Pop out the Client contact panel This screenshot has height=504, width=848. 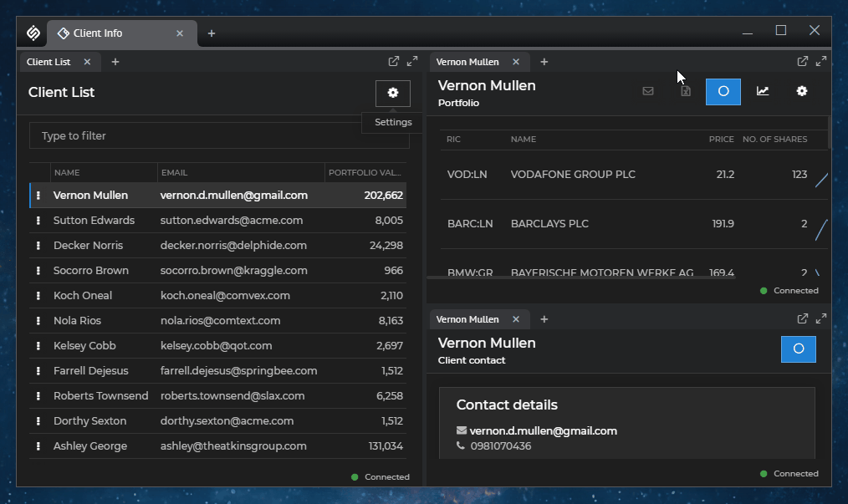[x=802, y=318]
